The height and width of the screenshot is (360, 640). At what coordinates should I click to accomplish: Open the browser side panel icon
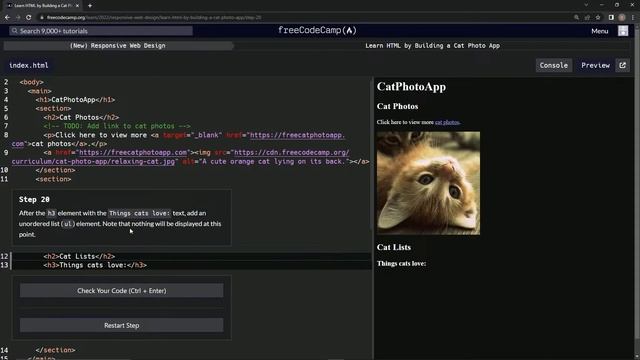click(x=611, y=18)
